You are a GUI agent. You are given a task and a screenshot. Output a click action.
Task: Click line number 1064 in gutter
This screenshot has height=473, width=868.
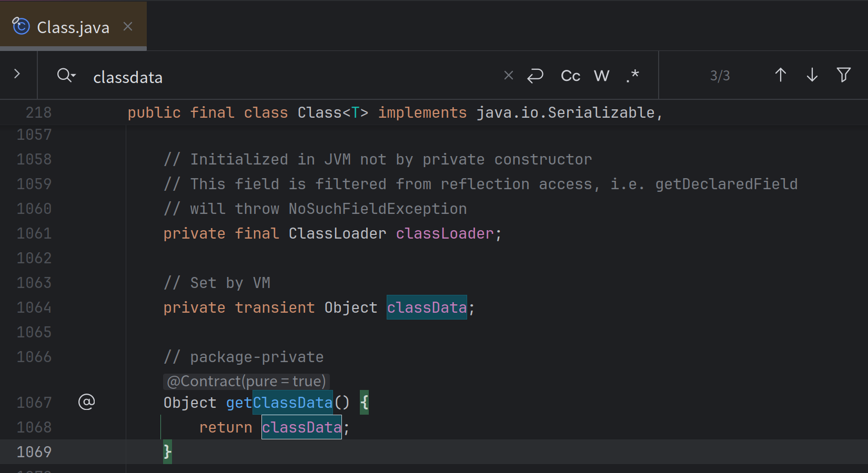click(34, 307)
